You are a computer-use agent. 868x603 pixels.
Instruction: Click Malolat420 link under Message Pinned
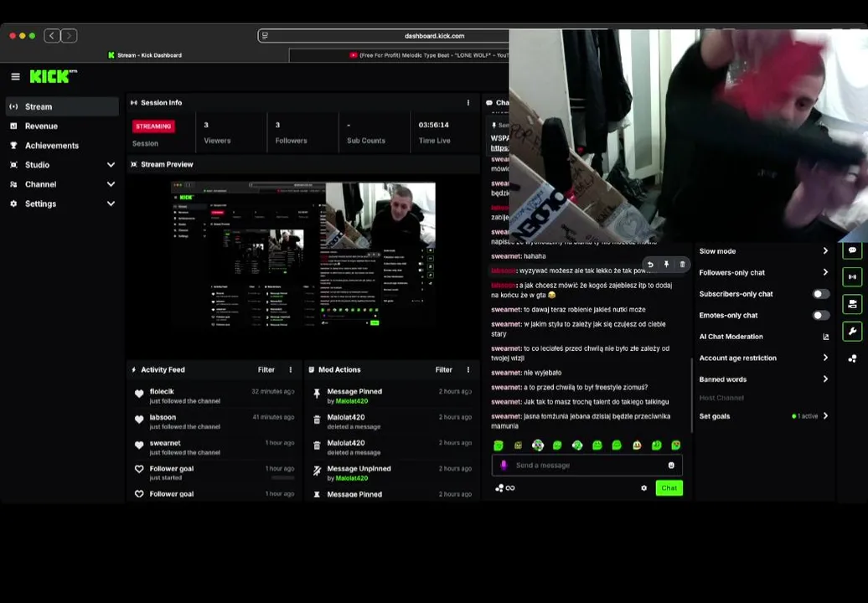pyautogui.click(x=352, y=401)
